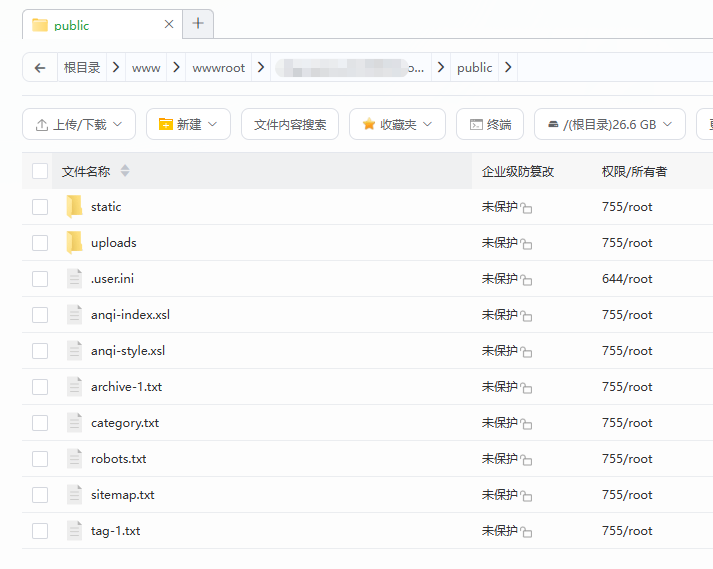This screenshot has height=569, width=713.
Task: Click the uploads folder icon
Action: (x=74, y=243)
